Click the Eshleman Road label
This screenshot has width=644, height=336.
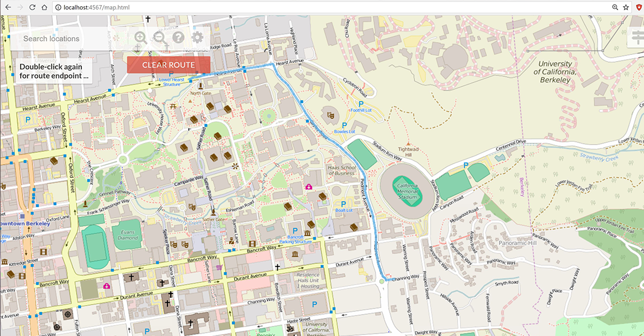coord(240,207)
